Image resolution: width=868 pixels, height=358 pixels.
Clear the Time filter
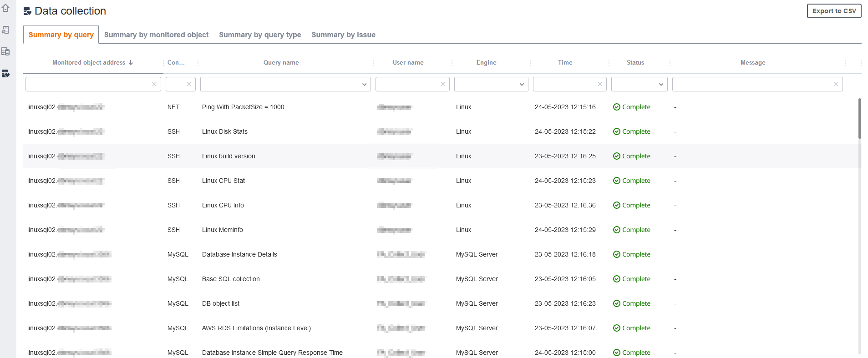point(600,84)
